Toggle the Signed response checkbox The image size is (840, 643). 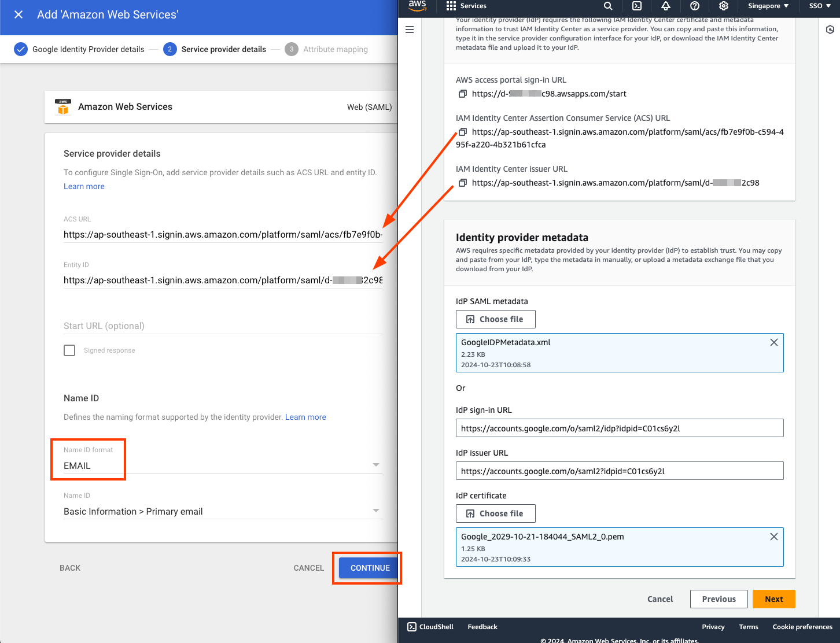click(x=69, y=350)
